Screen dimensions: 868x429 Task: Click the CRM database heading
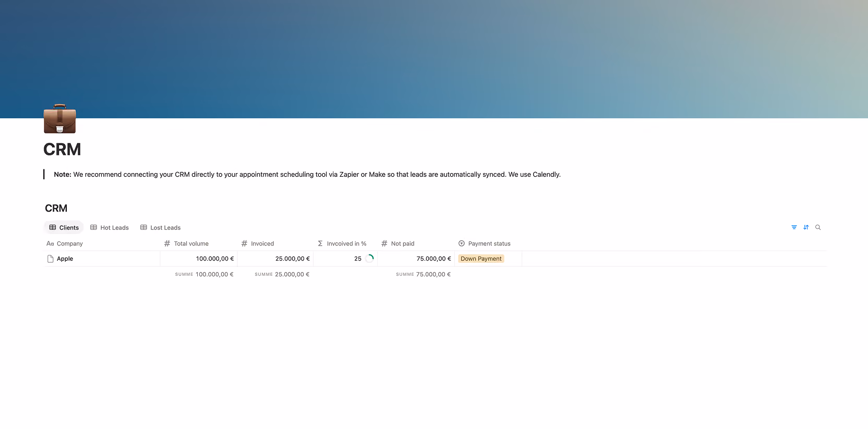(56, 208)
